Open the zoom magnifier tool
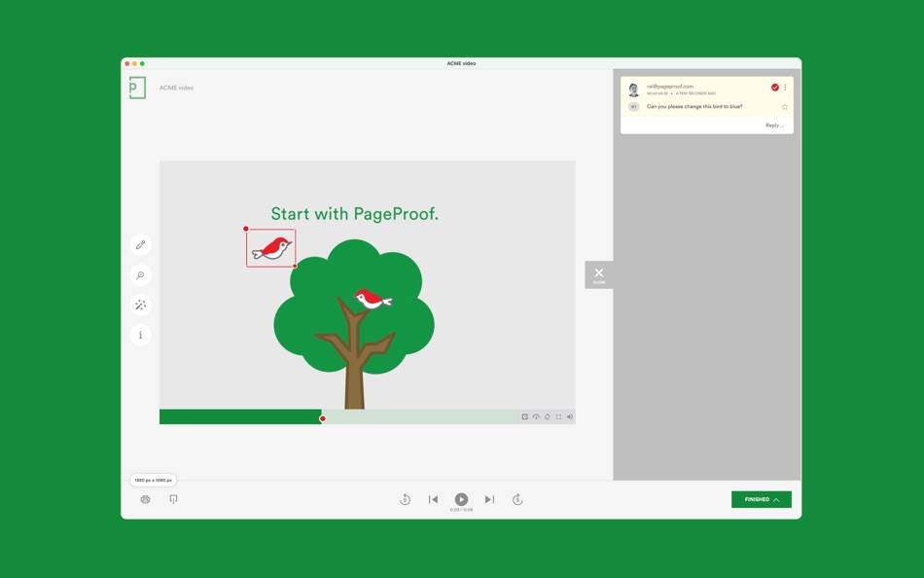The image size is (924, 578). 140,274
